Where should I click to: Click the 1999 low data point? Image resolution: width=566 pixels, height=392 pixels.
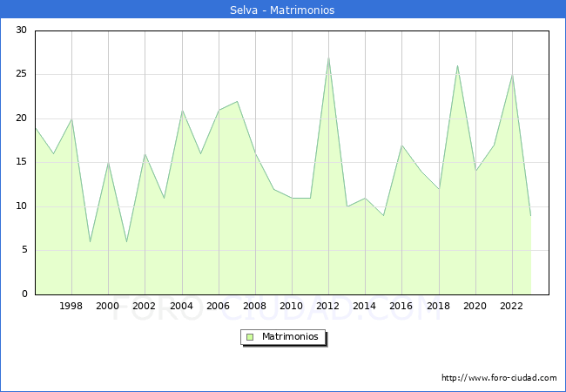(x=90, y=241)
